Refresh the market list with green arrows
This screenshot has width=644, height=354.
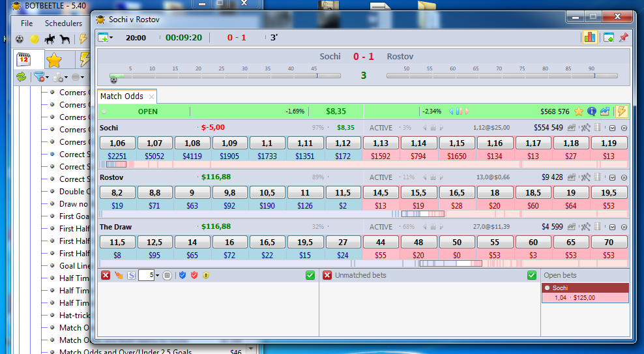21,76
